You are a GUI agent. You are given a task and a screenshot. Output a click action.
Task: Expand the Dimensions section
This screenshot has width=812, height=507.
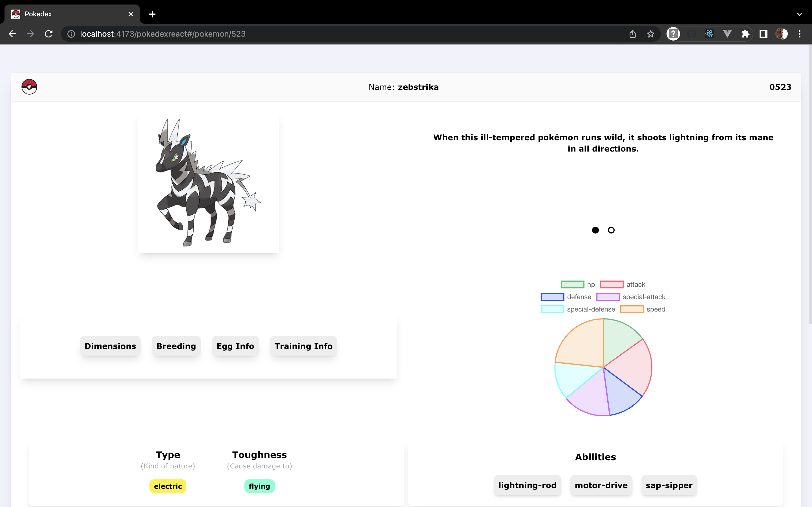point(110,346)
